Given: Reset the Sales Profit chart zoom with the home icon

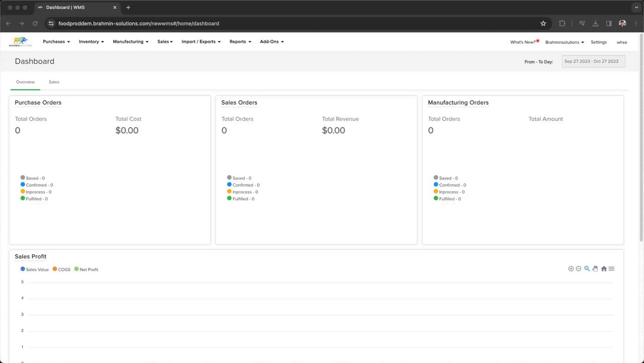Looking at the screenshot, I should 604,268.
